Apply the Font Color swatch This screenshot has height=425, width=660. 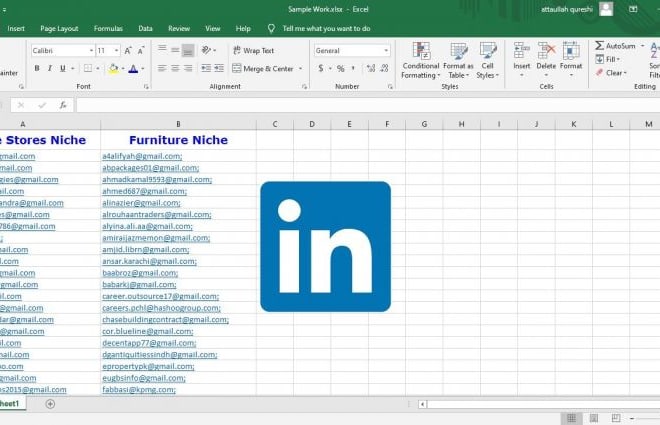coord(133,68)
